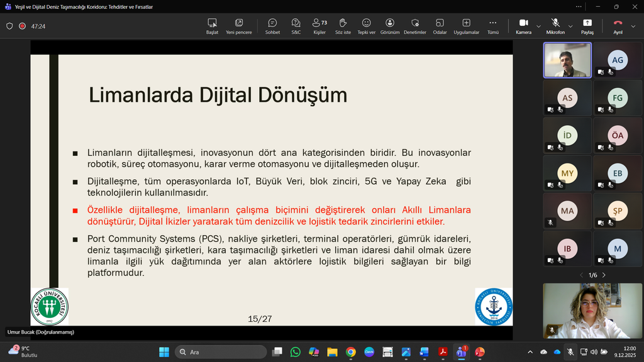Click the Denetimler controls icon
The image size is (644, 362).
414,26
